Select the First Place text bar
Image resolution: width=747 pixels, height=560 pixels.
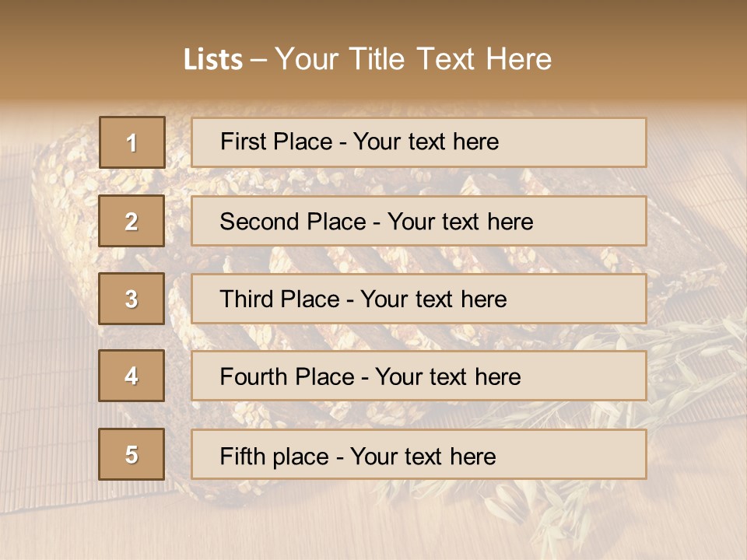point(419,142)
